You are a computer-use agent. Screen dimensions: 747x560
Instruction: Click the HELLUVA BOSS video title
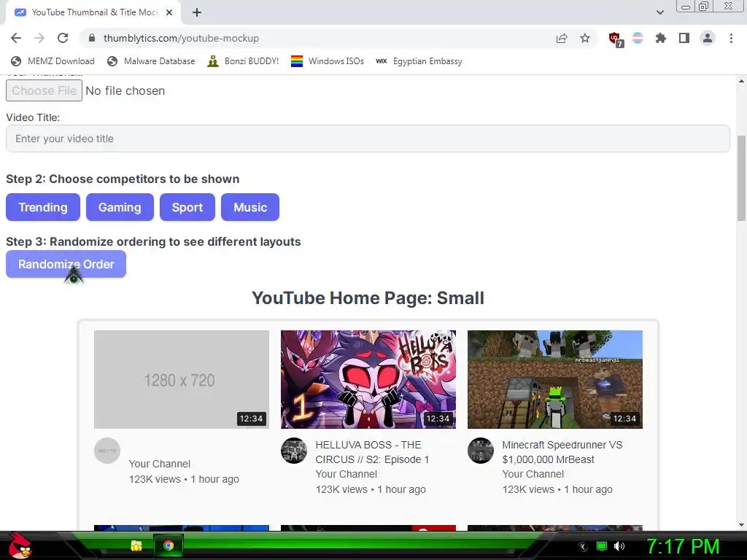coord(372,452)
